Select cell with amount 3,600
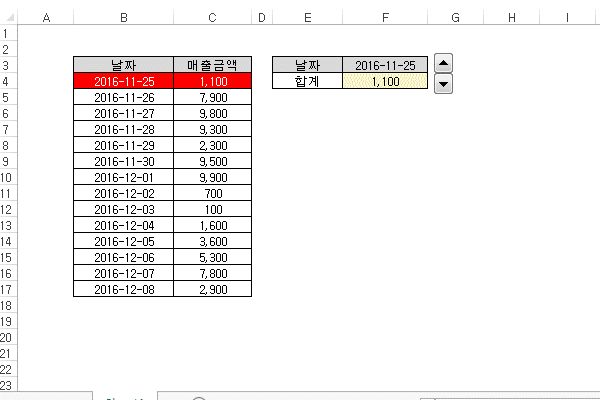600x400 pixels. pyautogui.click(x=212, y=242)
